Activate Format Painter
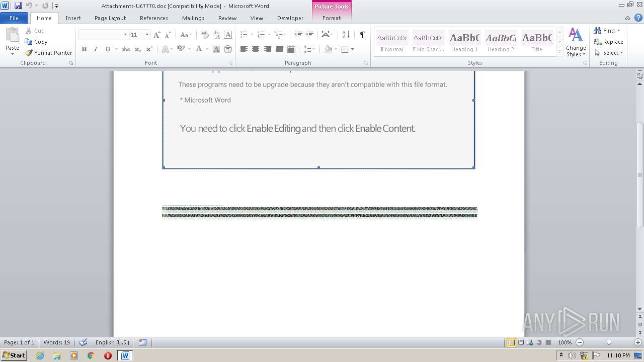The image size is (644, 362). coord(49,53)
